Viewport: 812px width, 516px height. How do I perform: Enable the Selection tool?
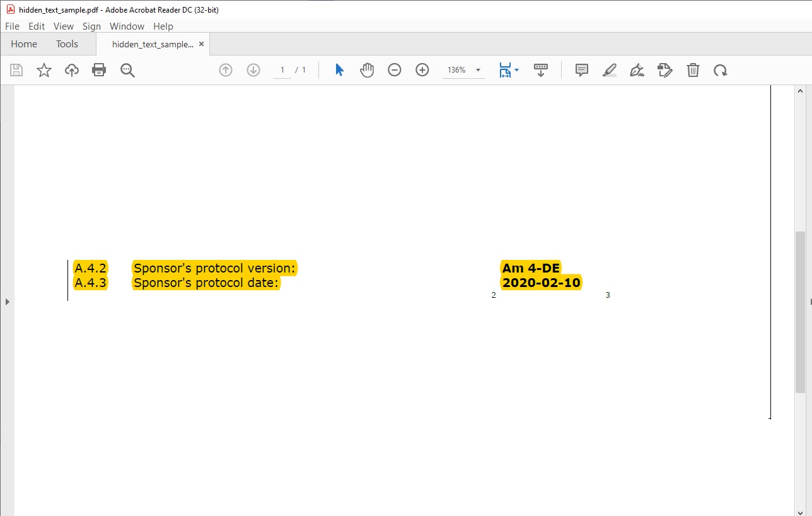(339, 69)
